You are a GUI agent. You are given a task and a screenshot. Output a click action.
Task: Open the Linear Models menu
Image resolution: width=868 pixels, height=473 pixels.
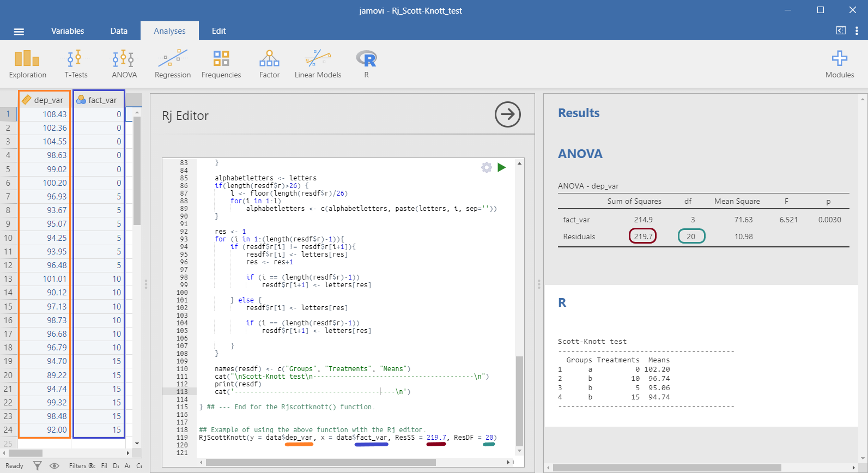coord(318,64)
